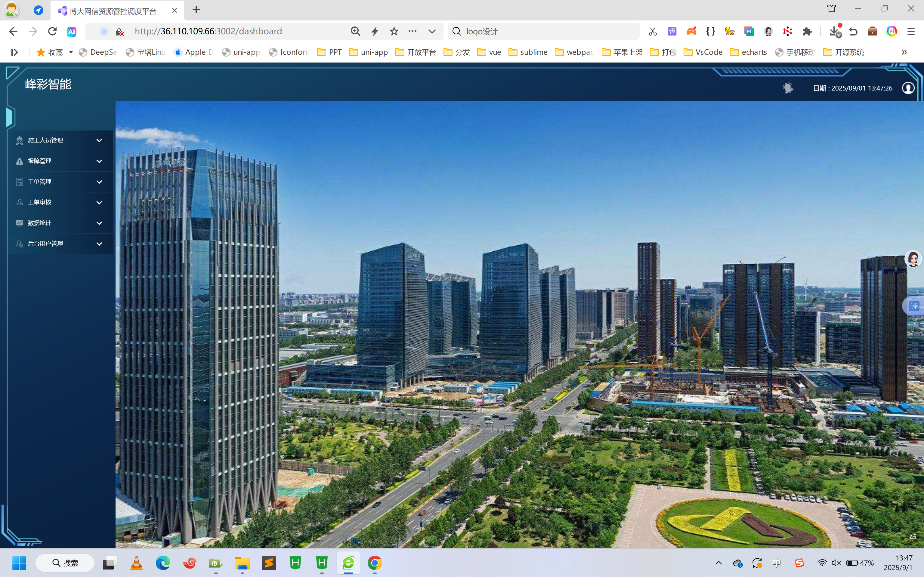The height and width of the screenshot is (577, 924).
Task: Open Chrome from the Windows taskbar
Action: tap(375, 563)
